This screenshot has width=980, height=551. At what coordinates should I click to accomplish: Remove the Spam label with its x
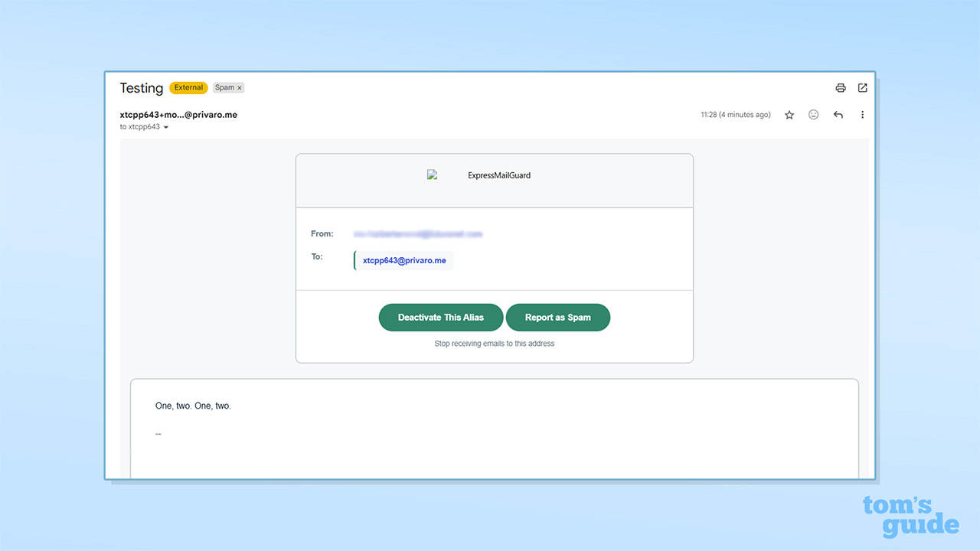239,87
